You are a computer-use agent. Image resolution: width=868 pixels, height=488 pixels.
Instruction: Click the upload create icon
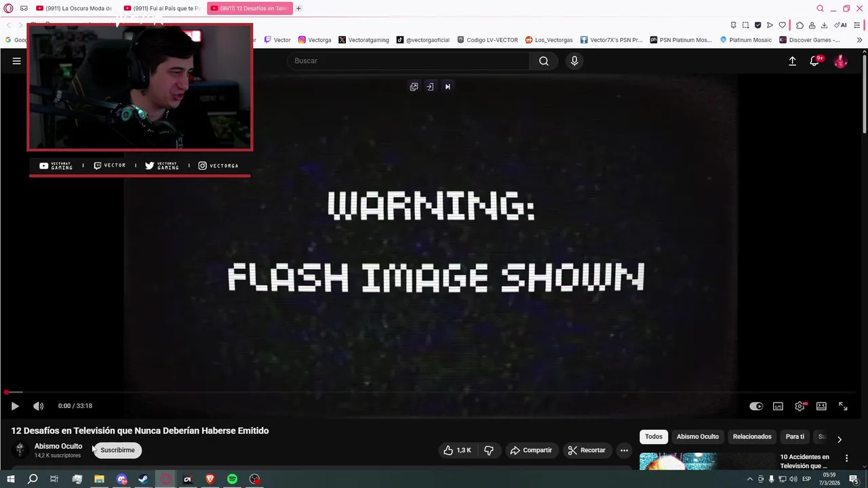[792, 61]
